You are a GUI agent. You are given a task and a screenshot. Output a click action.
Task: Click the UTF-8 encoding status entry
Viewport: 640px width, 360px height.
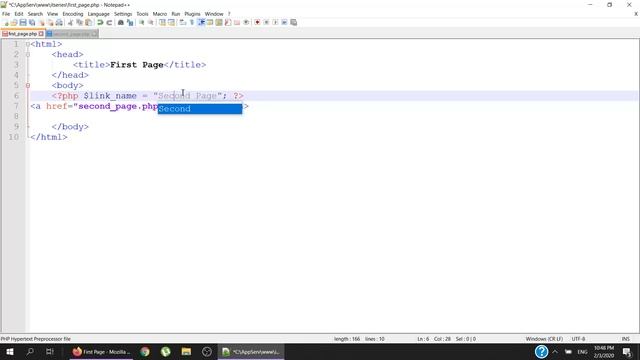(578, 339)
